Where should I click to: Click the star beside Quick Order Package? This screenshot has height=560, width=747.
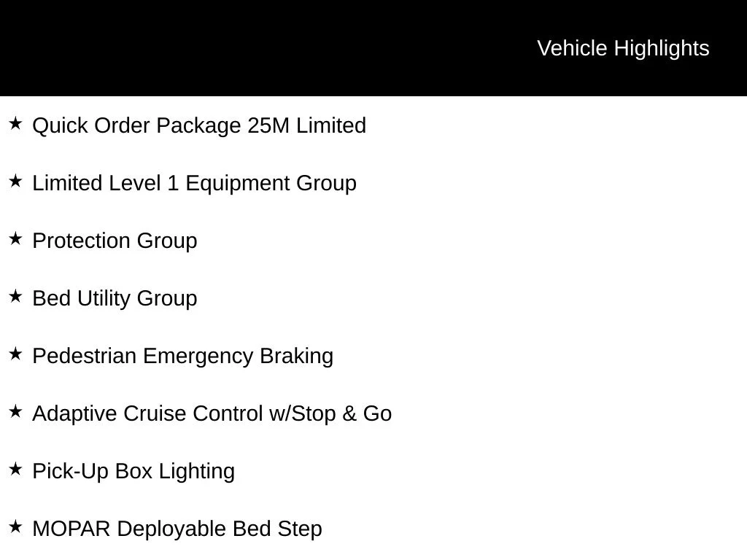coord(15,124)
